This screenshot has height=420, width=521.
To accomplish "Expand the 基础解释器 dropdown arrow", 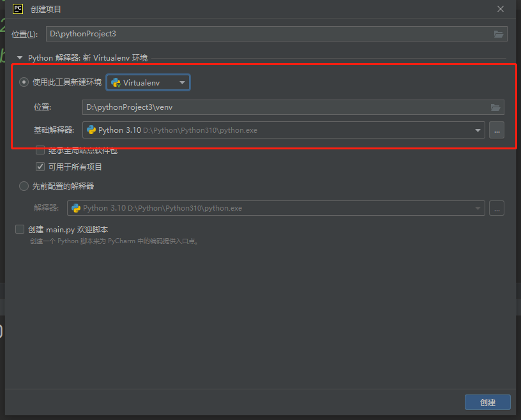I will (478, 130).
